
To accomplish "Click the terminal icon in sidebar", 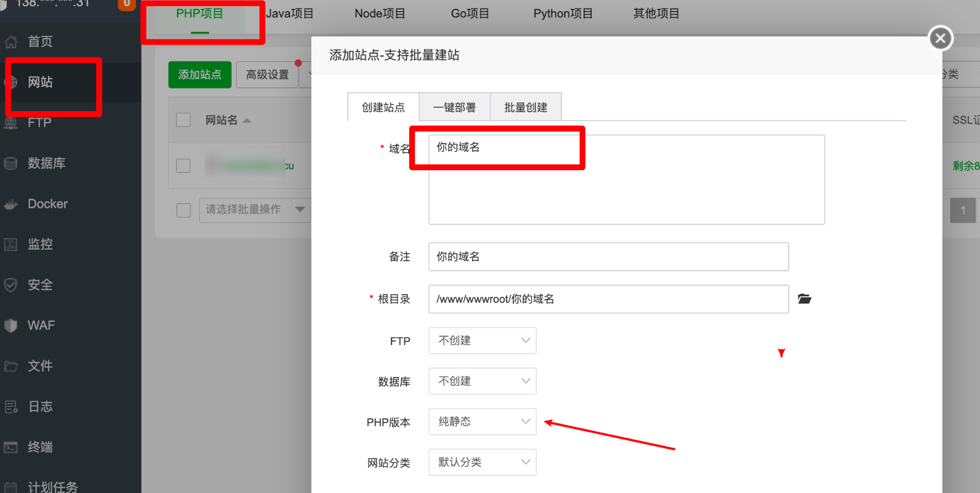I will coord(11,447).
